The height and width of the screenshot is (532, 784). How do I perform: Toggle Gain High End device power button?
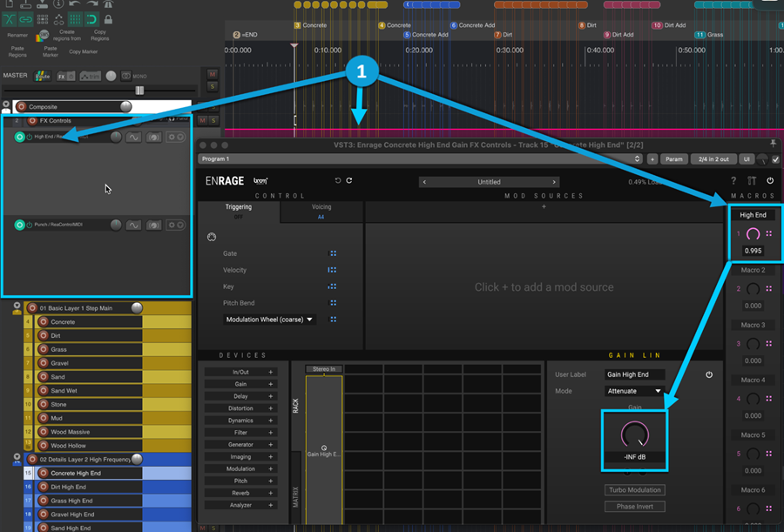(x=709, y=374)
